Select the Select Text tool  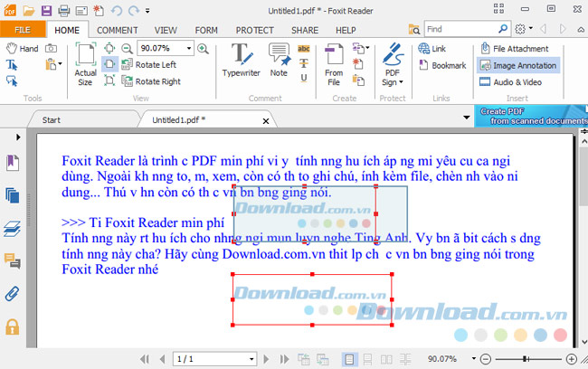tap(12, 65)
